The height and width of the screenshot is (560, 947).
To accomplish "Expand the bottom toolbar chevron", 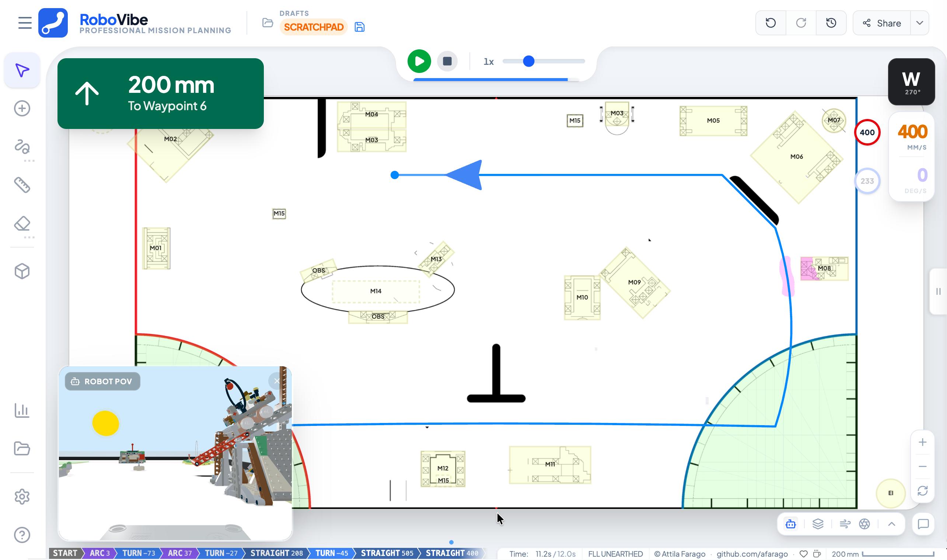I will 891,524.
